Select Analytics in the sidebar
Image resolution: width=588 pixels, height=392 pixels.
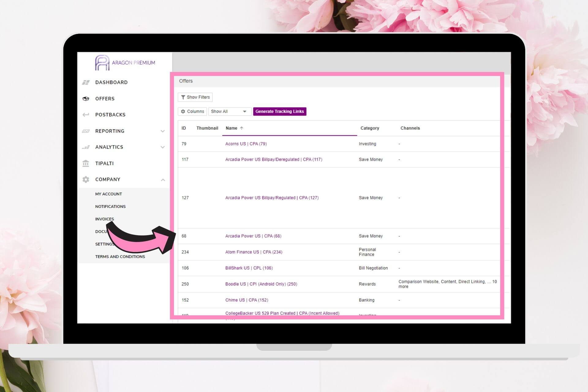109,147
